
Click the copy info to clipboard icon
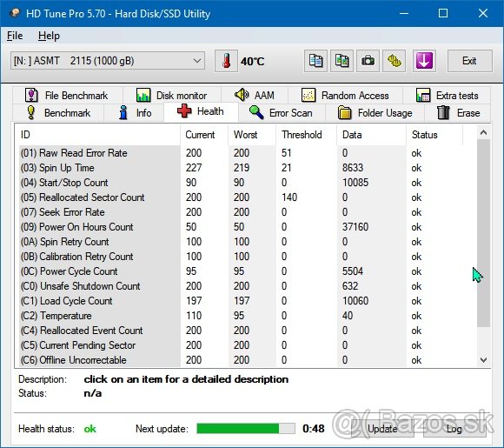point(315,61)
